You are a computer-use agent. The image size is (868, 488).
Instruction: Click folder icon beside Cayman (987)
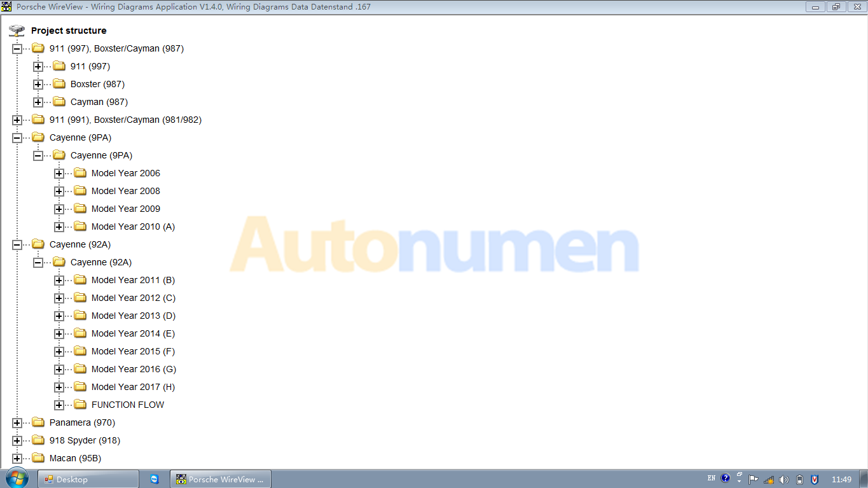[x=59, y=101]
